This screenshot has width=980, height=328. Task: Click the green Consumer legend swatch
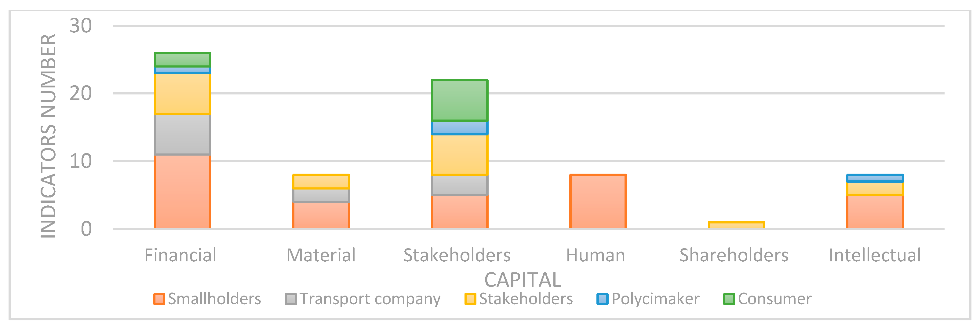point(729,299)
